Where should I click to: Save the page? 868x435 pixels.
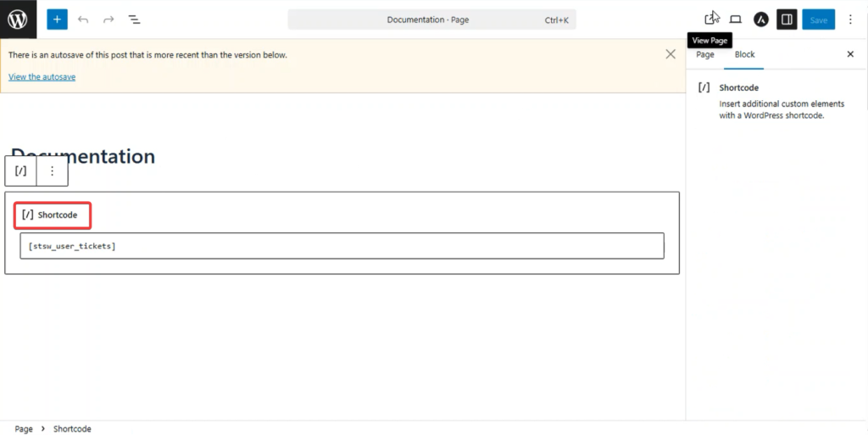[819, 20]
